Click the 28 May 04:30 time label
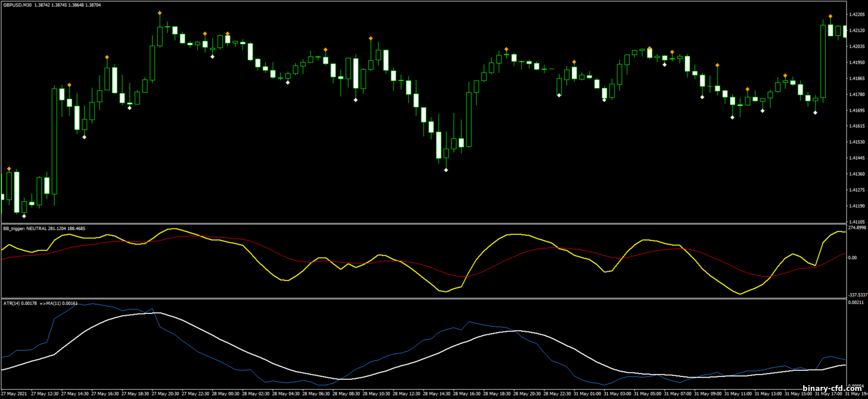Viewport: 868px width, 399px height. tap(285, 394)
